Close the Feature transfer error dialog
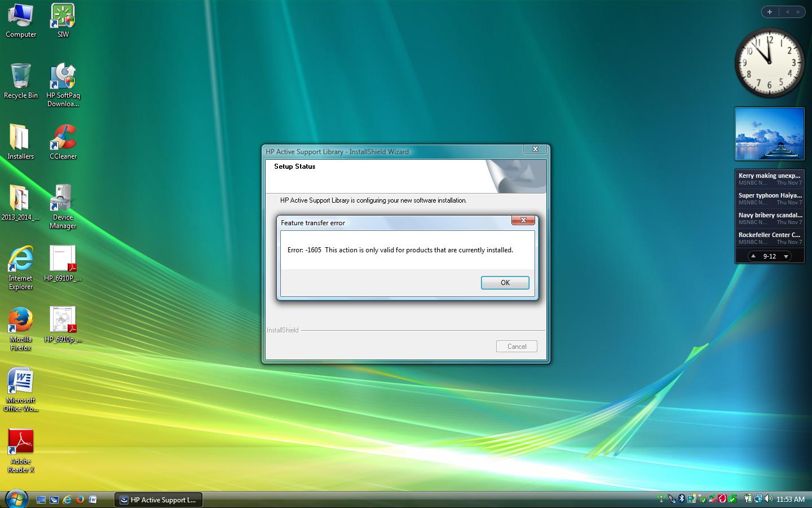Screen dimensions: 812x508 point(523,220)
